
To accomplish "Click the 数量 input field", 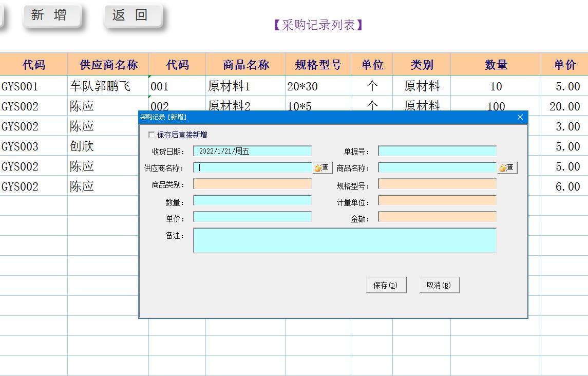I will [x=252, y=200].
